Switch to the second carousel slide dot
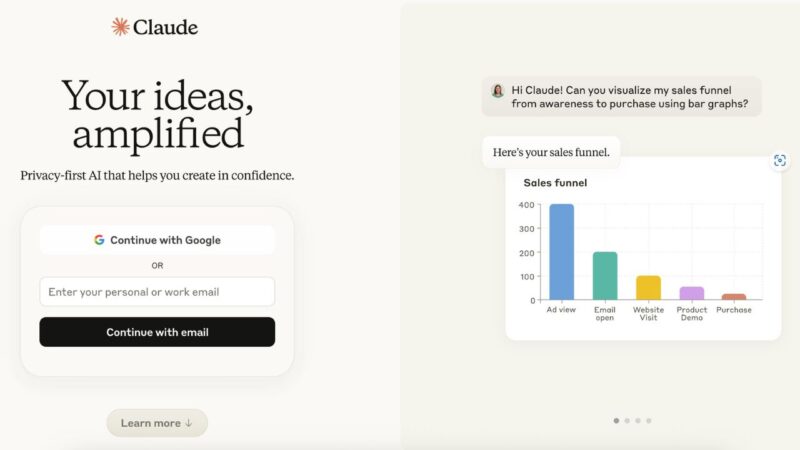Viewport: 800px width, 450px height. pos(627,421)
